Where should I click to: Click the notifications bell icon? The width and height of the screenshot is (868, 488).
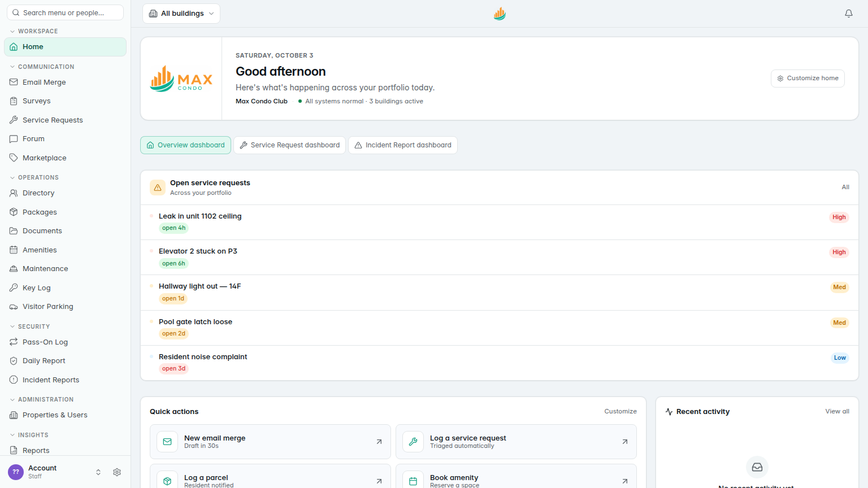(849, 14)
